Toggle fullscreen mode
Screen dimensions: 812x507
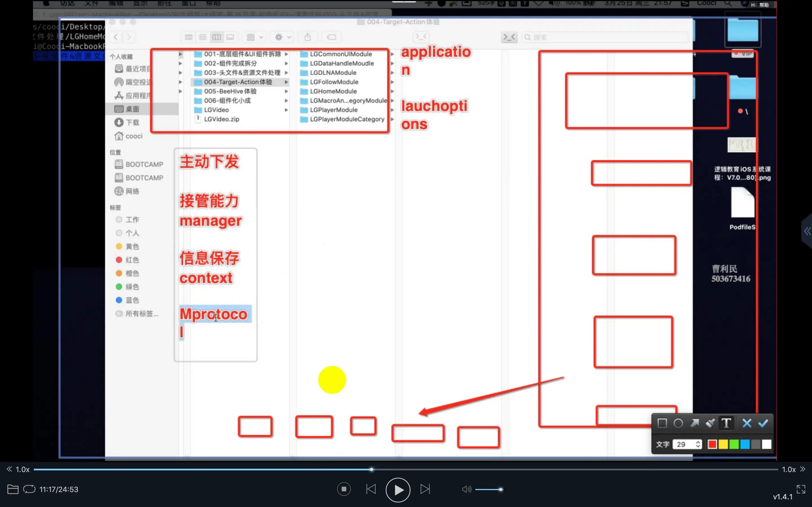pos(801,489)
